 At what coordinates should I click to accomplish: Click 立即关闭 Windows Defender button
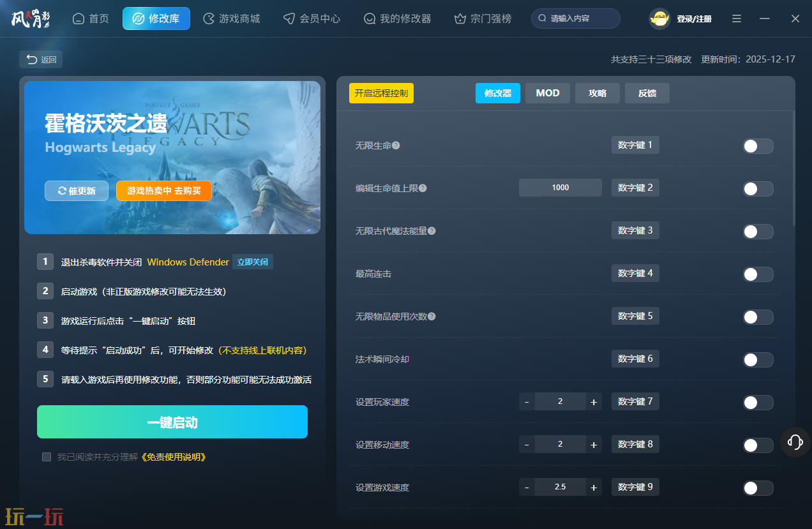pos(253,262)
